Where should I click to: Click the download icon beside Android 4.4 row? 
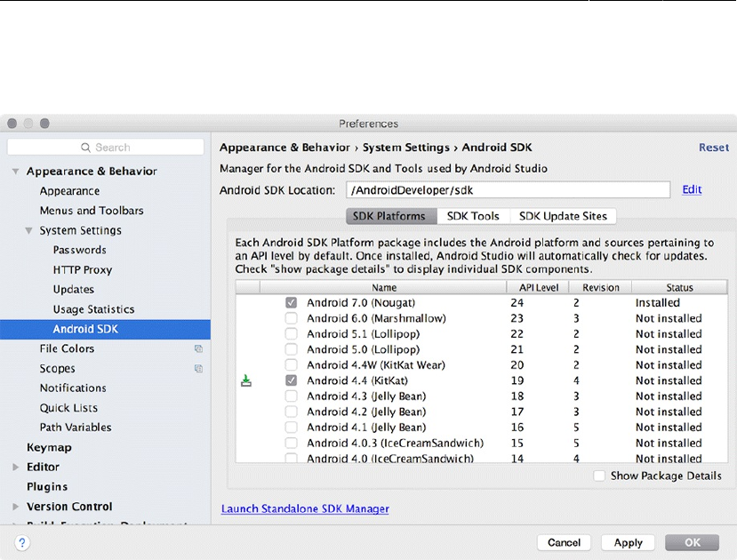click(x=246, y=381)
